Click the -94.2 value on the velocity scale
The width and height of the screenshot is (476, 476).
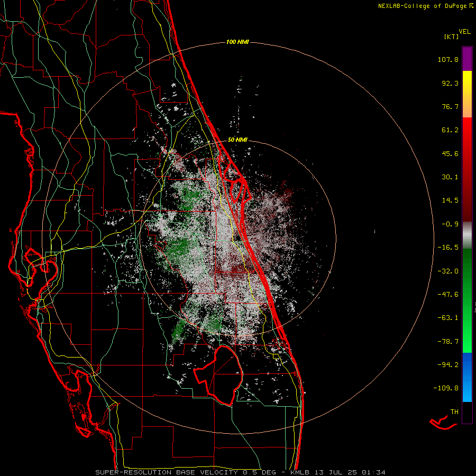pos(448,365)
